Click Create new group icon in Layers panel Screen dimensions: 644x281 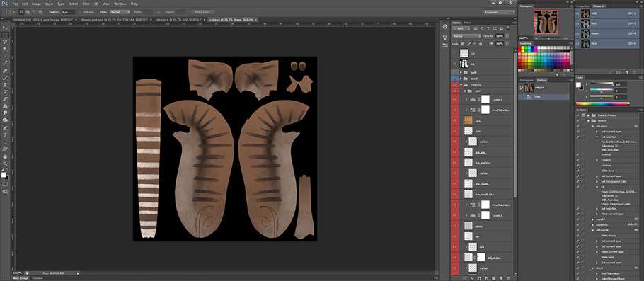494,278
